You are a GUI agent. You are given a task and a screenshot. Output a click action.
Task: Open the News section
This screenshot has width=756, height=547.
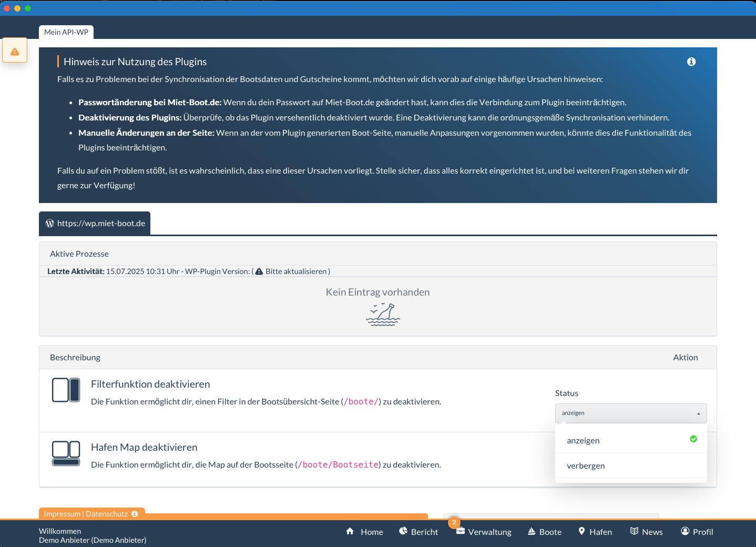pyautogui.click(x=646, y=532)
